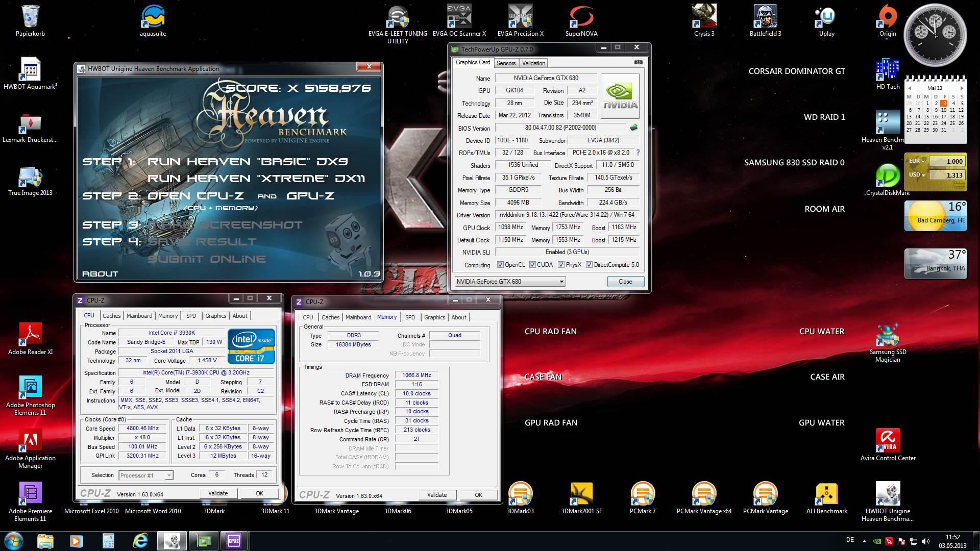Click SUBMIT ONLINE in the HWBOT Heaven app
Viewport: 980px width, 551px height.
point(207,259)
